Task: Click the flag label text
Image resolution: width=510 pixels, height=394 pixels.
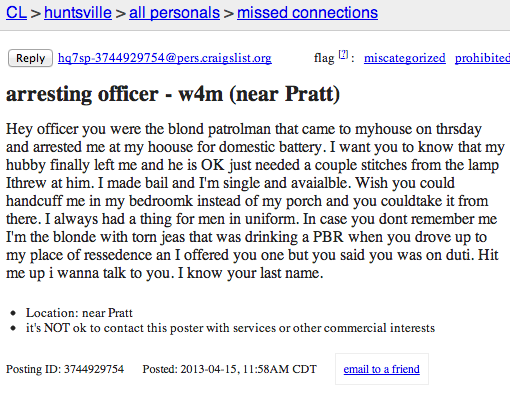Action: (x=324, y=58)
